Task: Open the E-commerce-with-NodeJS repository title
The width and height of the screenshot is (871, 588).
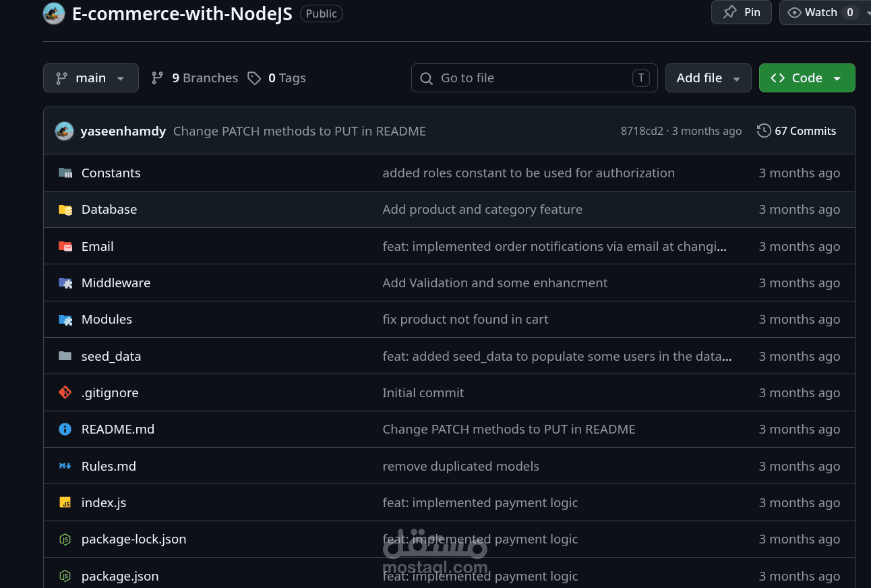Action: coord(182,14)
